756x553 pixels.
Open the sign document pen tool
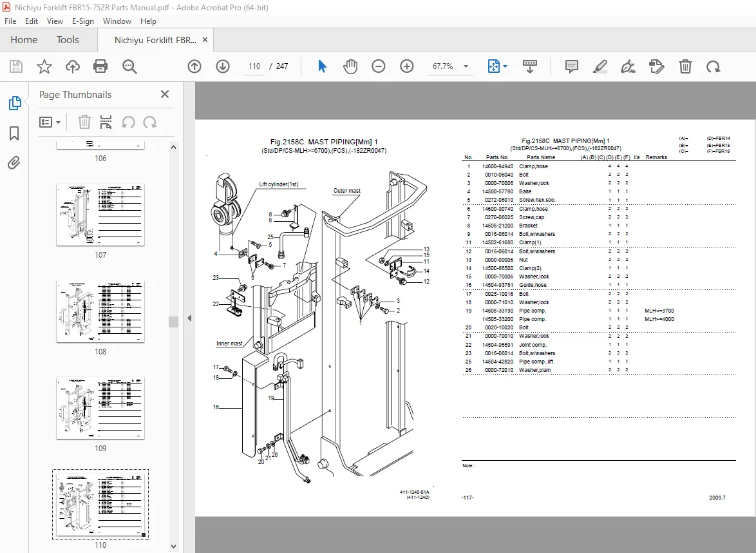[628, 66]
